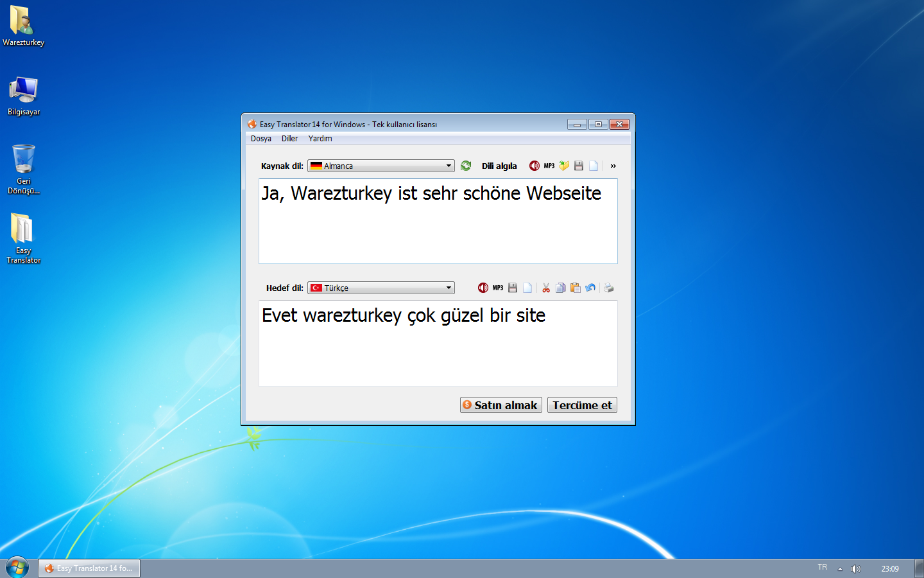Viewport: 924px width, 578px height.
Task: Click into the German source text box
Action: [438, 221]
